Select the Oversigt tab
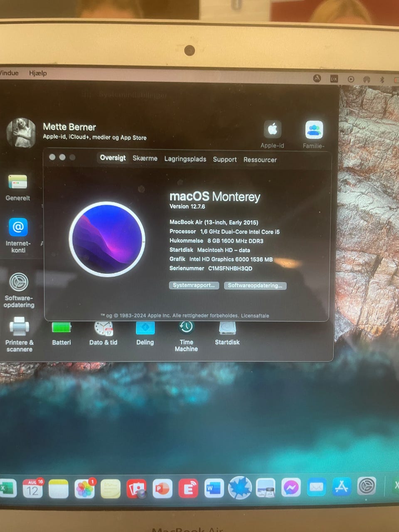This screenshot has width=399, height=532. [113, 158]
